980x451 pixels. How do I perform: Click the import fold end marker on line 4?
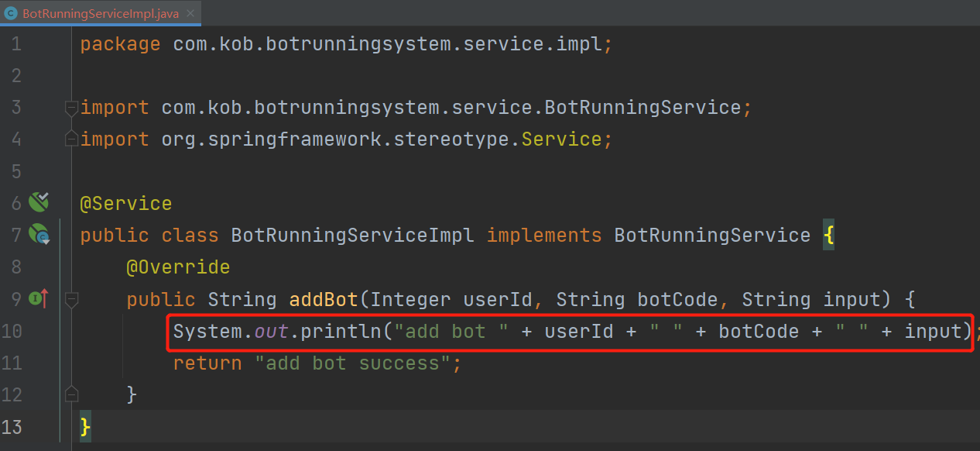[71, 139]
